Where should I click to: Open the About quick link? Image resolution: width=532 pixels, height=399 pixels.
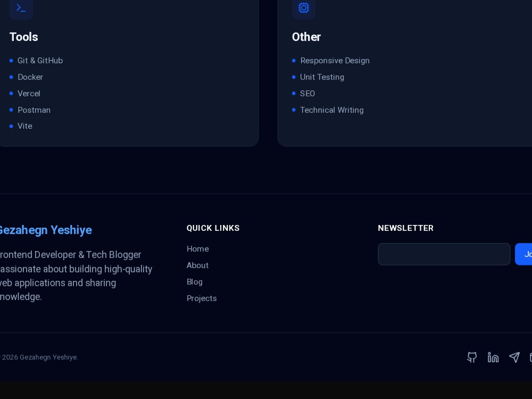197,265
